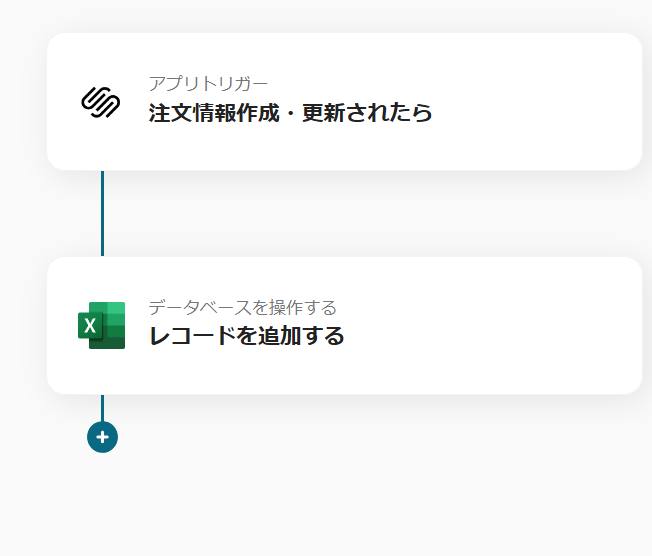Image resolution: width=652 pixels, height=556 pixels.
Task: Select the 注文情報作成・更新されたら title text
Action: [x=290, y=113]
